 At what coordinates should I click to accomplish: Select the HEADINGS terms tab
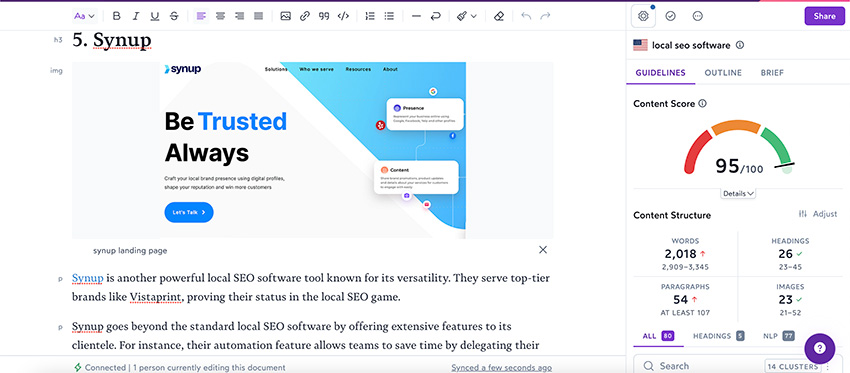click(718, 336)
